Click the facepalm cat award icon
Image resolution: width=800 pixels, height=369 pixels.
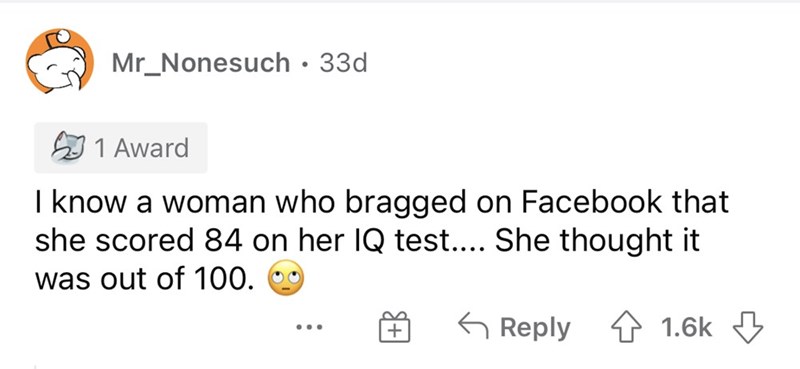click(70, 147)
